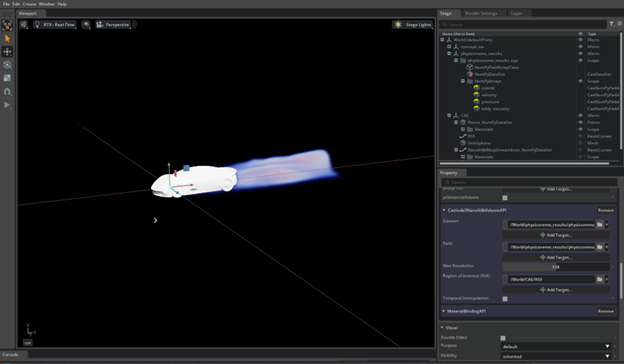Image resolution: width=624 pixels, height=364 pixels.
Task: Select the UnitSphere mesh prim
Action: click(x=479, y=143)
